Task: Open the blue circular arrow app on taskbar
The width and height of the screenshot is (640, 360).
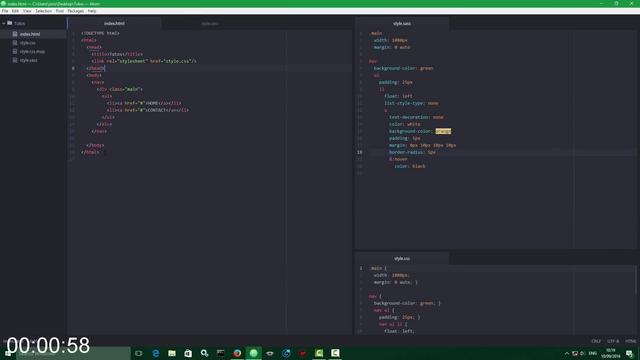Action: (286, 353)
